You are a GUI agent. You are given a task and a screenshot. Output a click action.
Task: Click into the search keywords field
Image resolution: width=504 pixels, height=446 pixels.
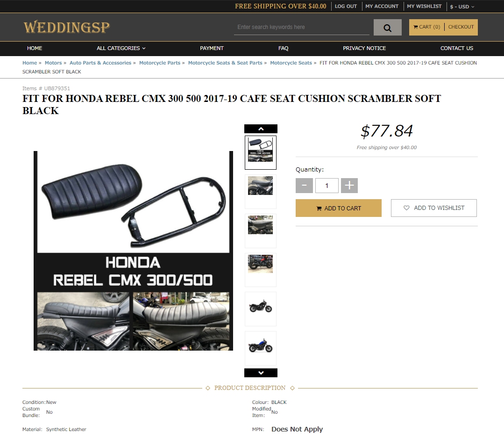tap(301, 27)
